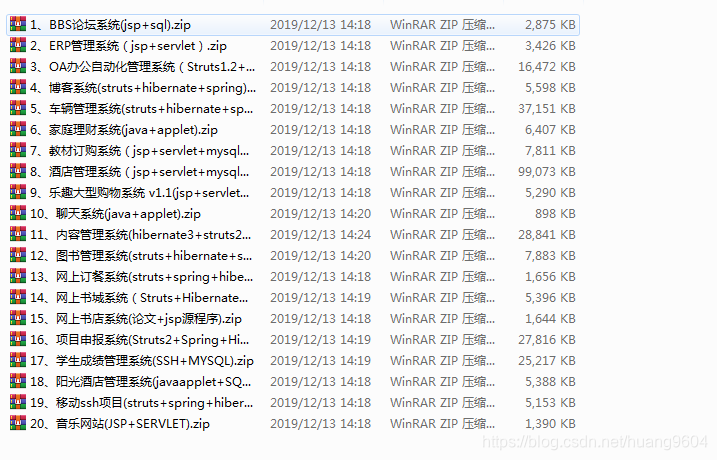Image resolution: width=717 pixels, height=460 pixels.
Task: Click the archive icon beside ERP管理系统 zip
Action: pyautogui.click(x=18, y=45)
